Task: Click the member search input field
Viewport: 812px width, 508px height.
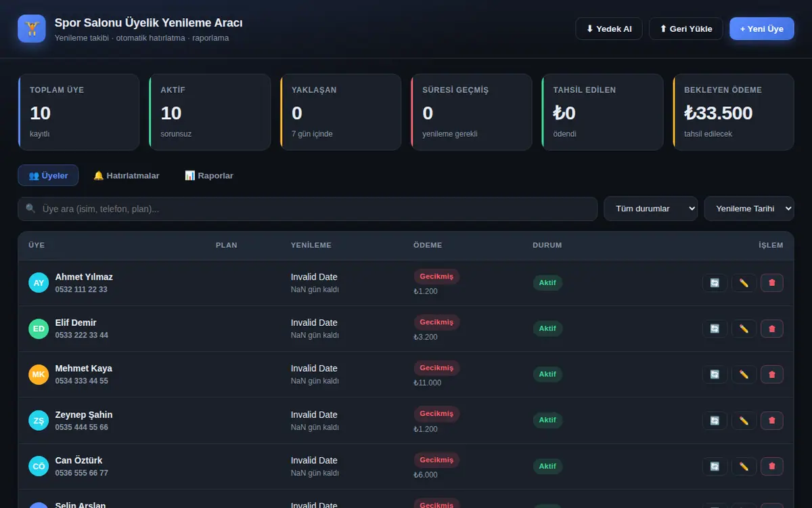Action: (308, 209)
